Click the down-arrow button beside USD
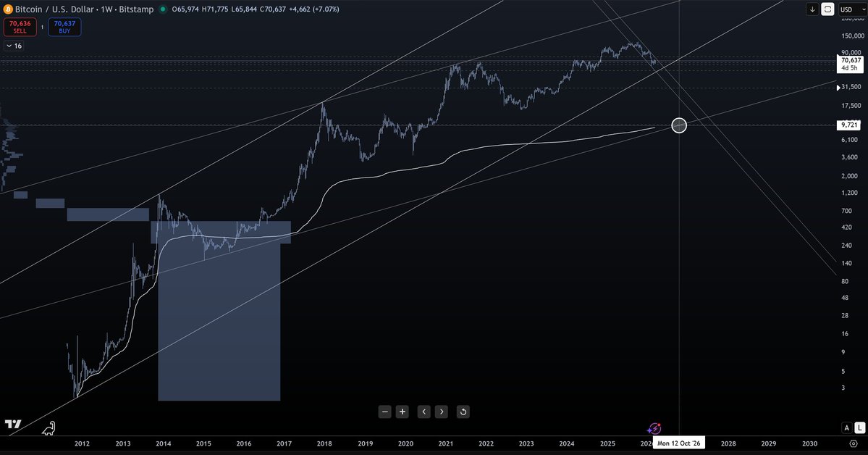Screen dimensions: 868x455 (812, 9)
